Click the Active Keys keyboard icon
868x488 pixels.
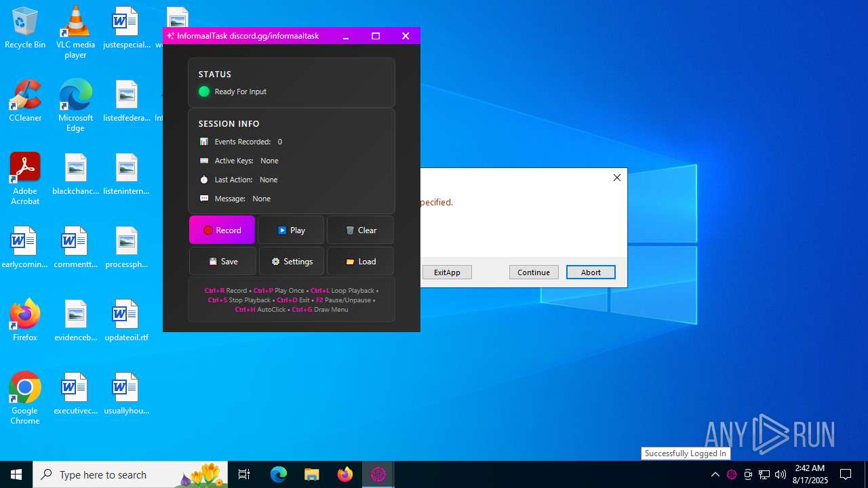[x=204, y=161]
